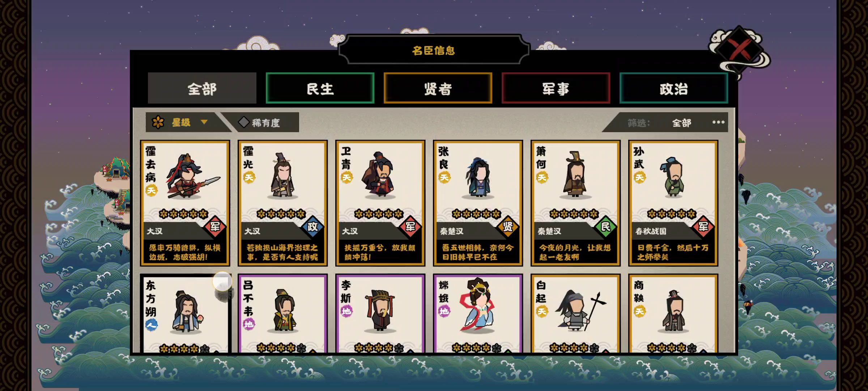Open the 嫦娥 character card

[x=478, y=313]
